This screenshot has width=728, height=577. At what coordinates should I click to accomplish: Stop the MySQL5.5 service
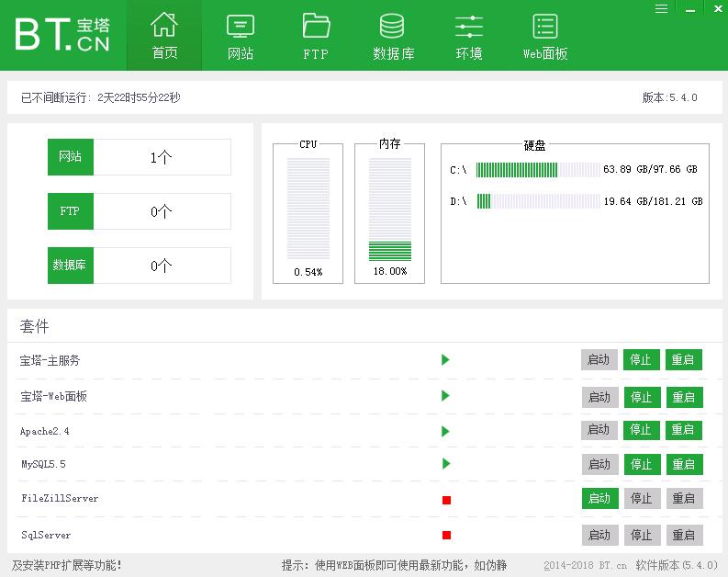[x=642, y=464]
